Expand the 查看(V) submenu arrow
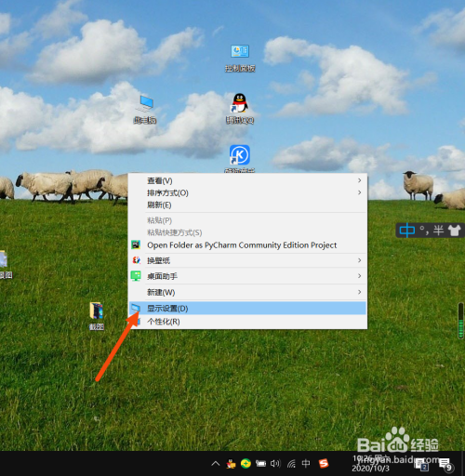This screenshot has width=465, height=476. coord(359,180)
